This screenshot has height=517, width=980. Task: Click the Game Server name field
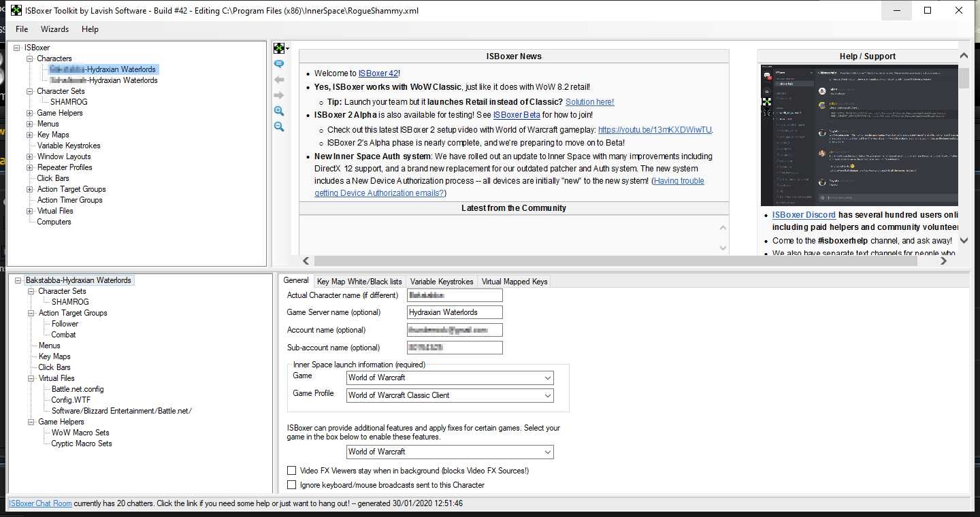(x=455, y=312)
